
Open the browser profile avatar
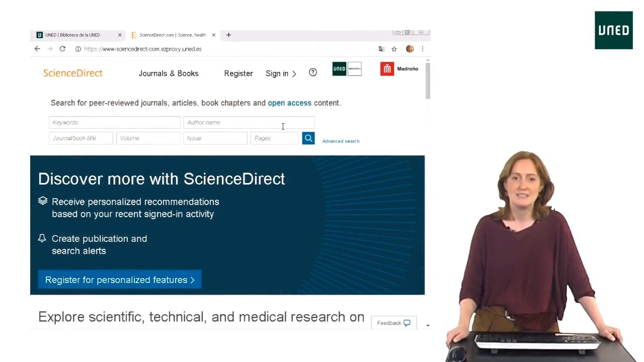tap(410, 49)
